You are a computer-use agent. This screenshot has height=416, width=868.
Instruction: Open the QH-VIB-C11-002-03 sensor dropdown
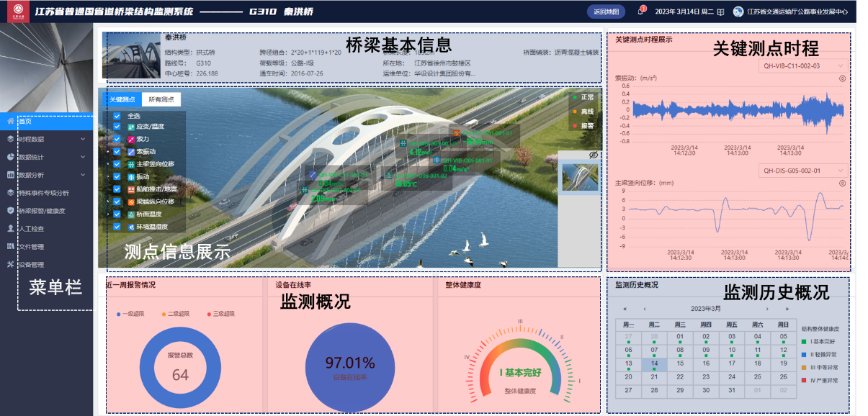coord(802,65)
